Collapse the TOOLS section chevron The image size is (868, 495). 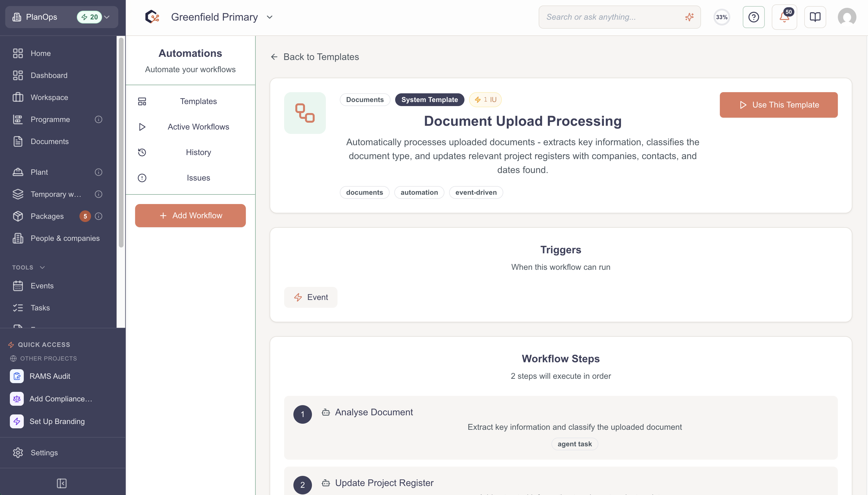(42, 267)
